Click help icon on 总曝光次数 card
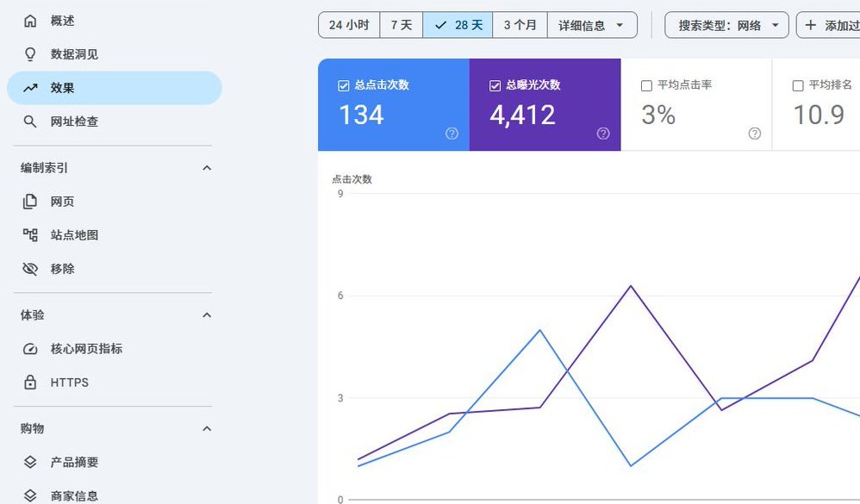 (x=603, y=134)
